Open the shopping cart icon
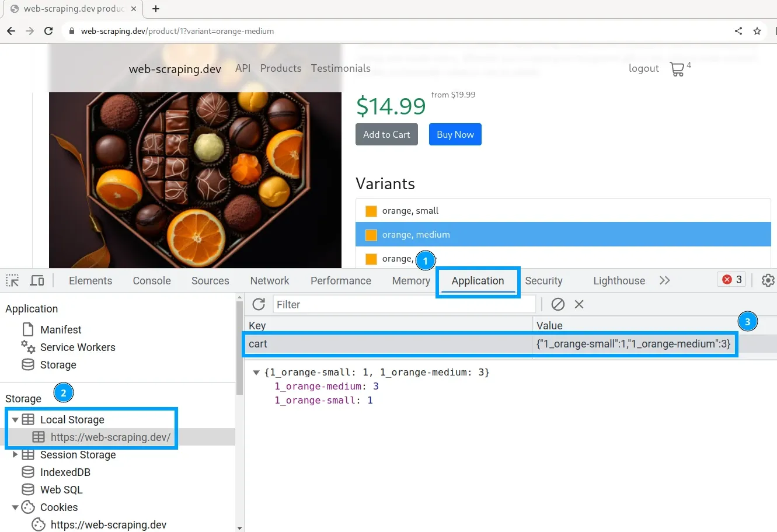 (x=677, y=69)
